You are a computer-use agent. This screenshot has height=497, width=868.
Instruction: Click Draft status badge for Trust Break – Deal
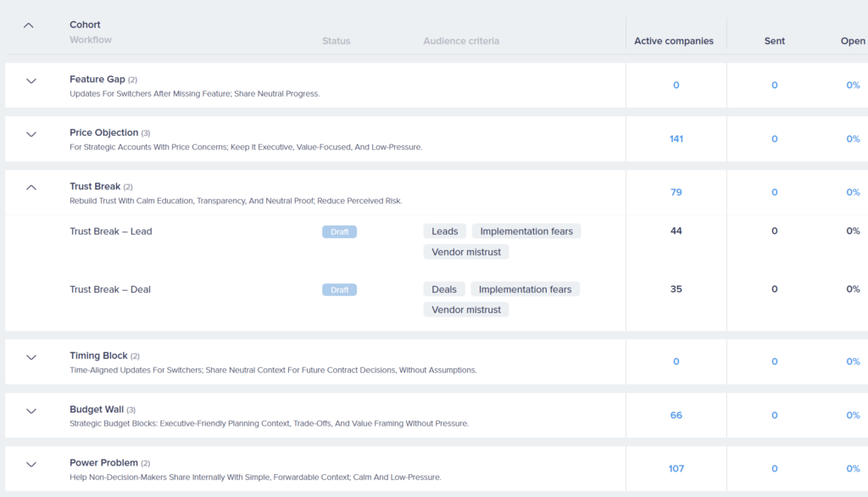click(339, 289)
